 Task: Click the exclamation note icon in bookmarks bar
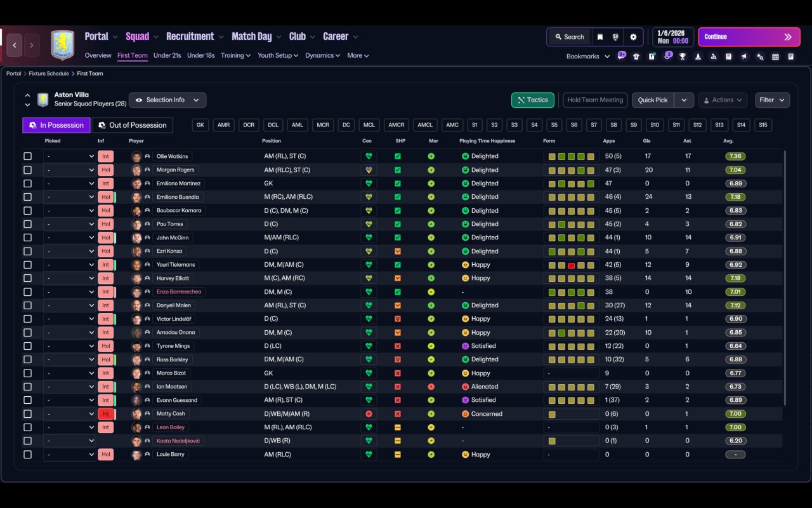pyautogui.click(x=652, y=57)
